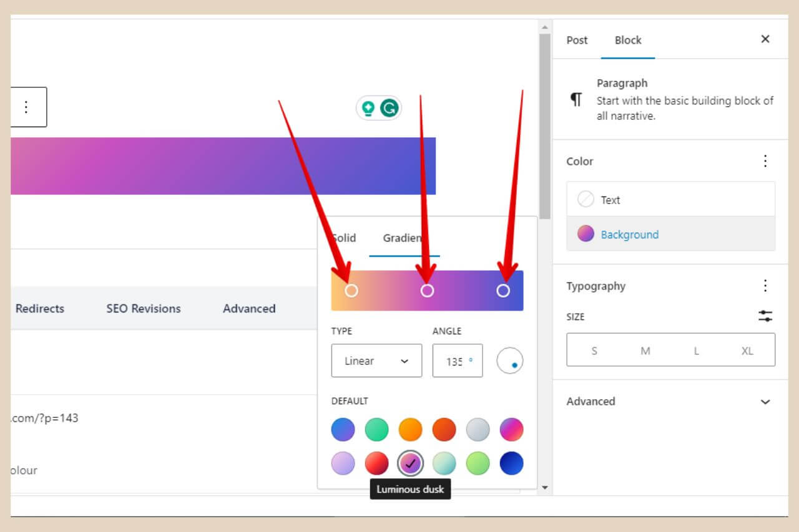Pick the pale lavender gradient swatch
Screen dimensions: 799x532
point(343,463)
